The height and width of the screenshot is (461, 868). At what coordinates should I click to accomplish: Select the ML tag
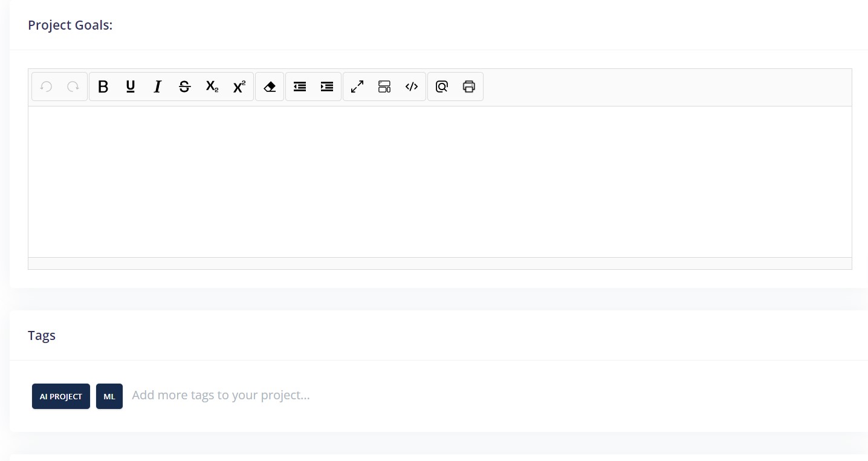tap(109, 396)
